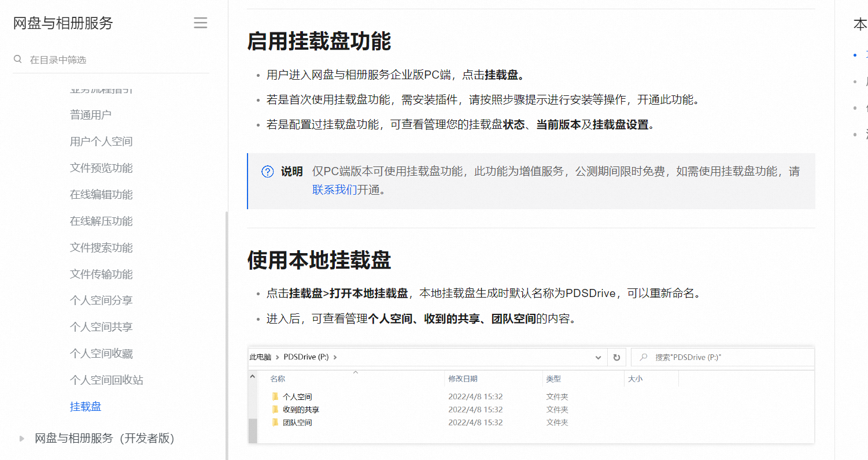The width and height of the screenshot is (868, 460).
Task: Click the PDSDrive explorer screenshot image
Action: pos(531,395)
